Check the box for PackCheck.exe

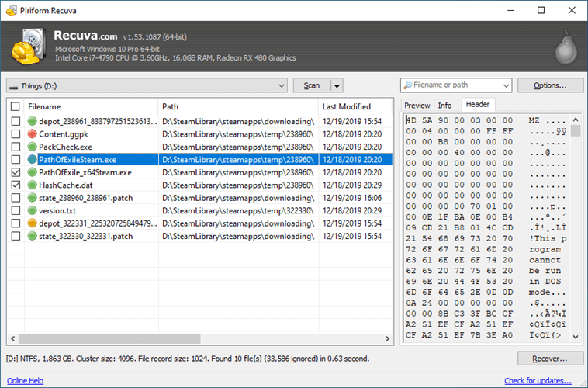point(16,147)
